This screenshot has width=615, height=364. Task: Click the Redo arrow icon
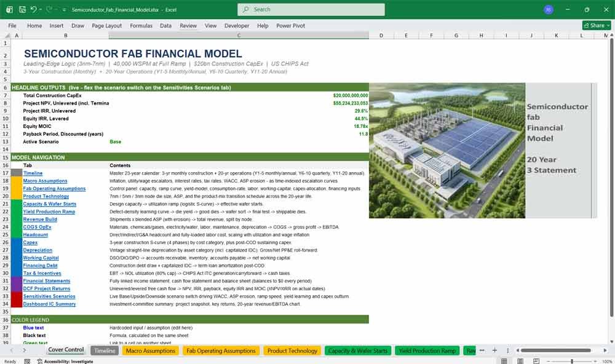pos(49,9)
